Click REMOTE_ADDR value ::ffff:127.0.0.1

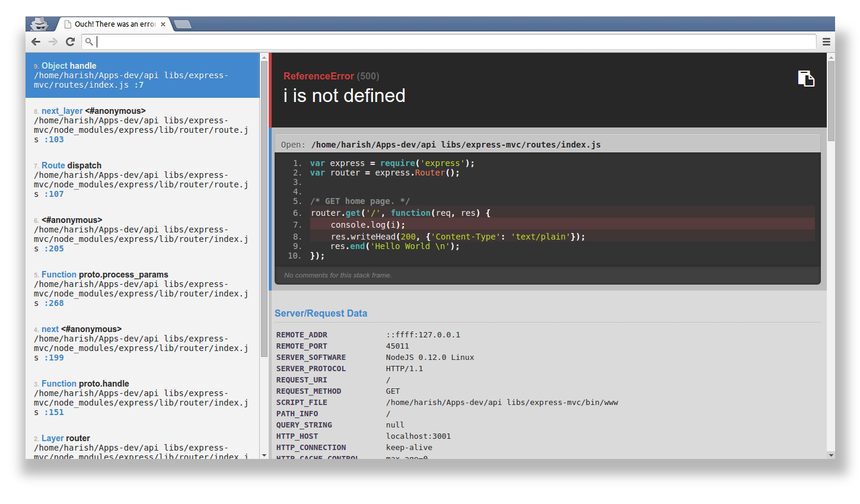423,335
